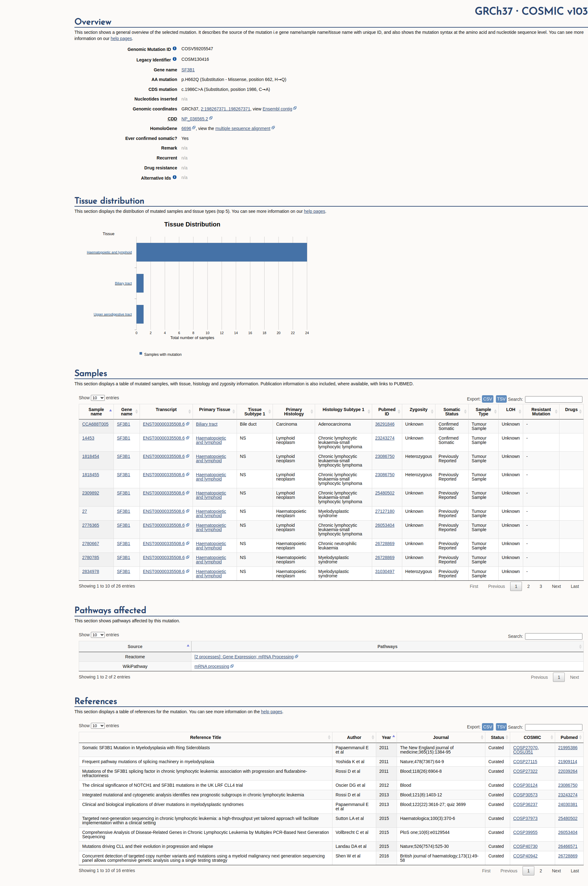Go to page 2 of References table
The width and height of the screenshot is (588, 886).
click(x=541, y=871)
